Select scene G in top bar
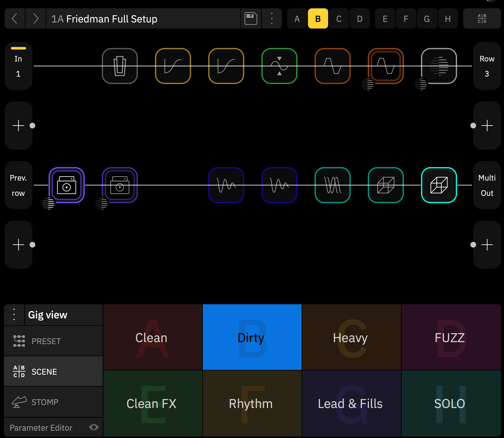This screenshot has width=504, height=438. [427, 19]
